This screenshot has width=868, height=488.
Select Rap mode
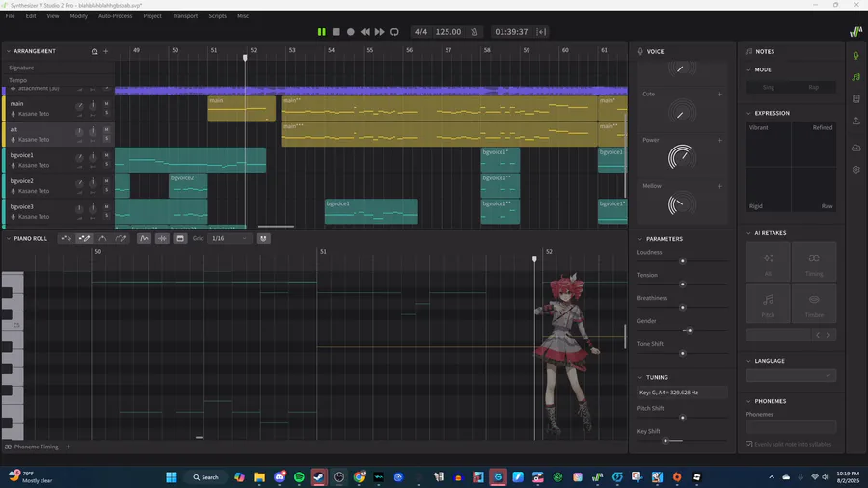[813, 88]
